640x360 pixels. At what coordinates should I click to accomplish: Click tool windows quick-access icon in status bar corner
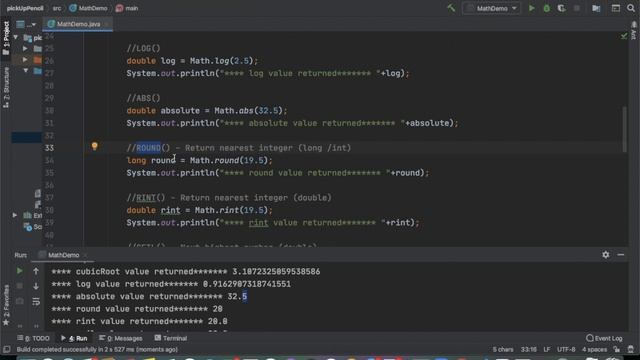(x=7, y=349)
